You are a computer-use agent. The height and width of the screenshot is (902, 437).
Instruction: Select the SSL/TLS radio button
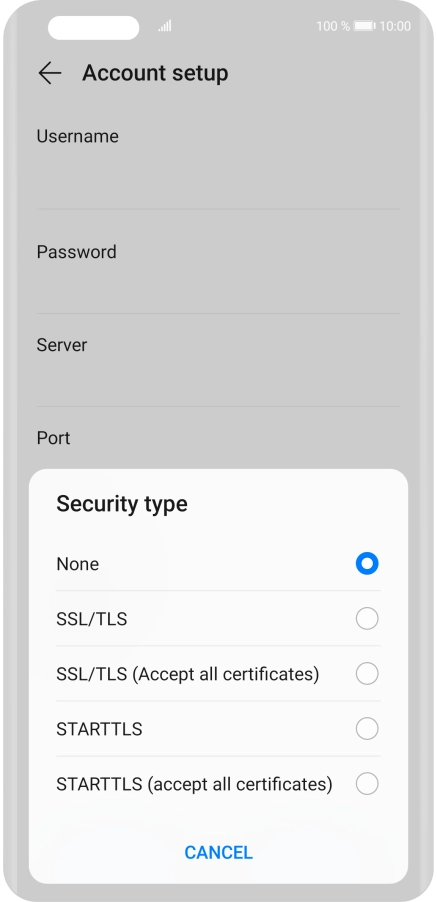point(367,619)
